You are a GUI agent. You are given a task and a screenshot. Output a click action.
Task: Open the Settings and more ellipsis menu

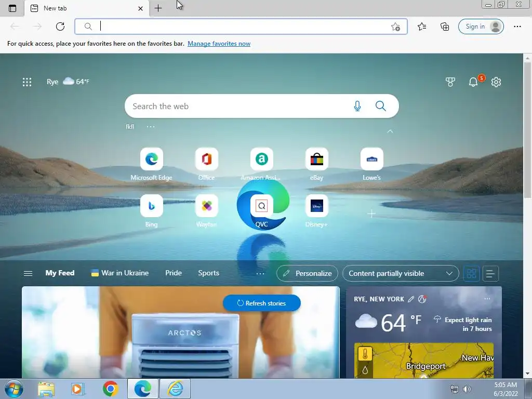pos(517,26)
